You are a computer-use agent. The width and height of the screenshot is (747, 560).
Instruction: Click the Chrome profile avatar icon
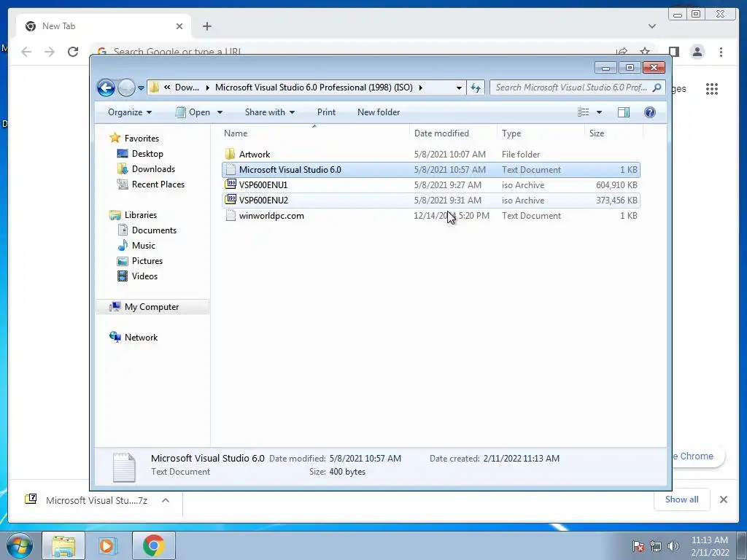[697, 52]
